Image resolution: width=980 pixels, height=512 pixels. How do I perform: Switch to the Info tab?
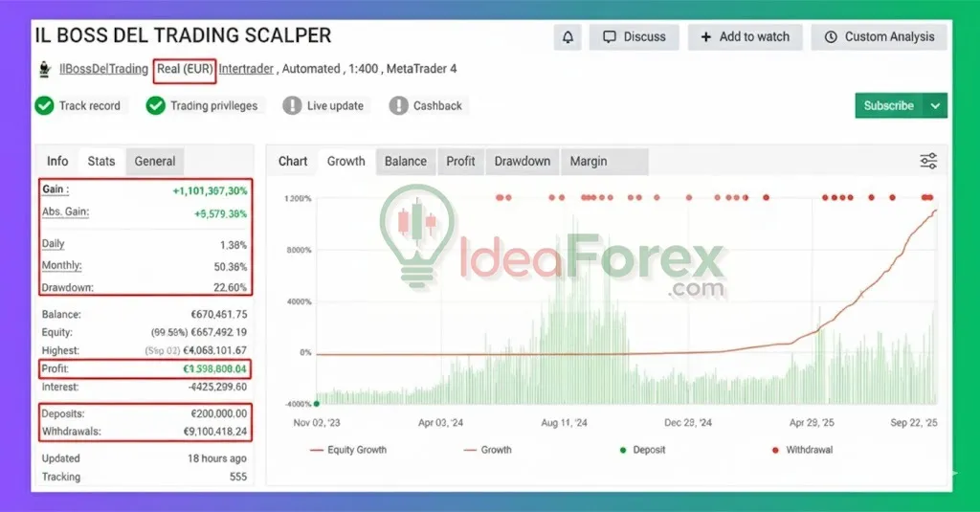pos(57,162)
